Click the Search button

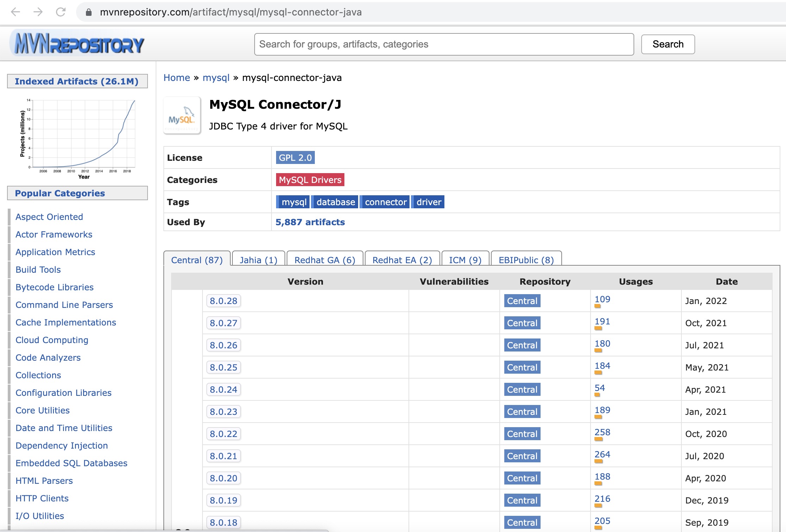(667, 43)
